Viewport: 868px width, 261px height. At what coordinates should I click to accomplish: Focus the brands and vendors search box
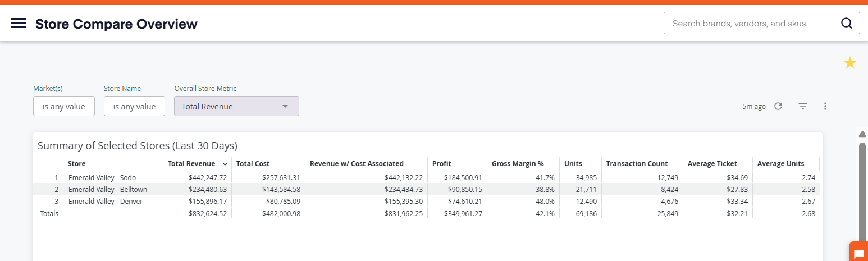coord(752,23)
